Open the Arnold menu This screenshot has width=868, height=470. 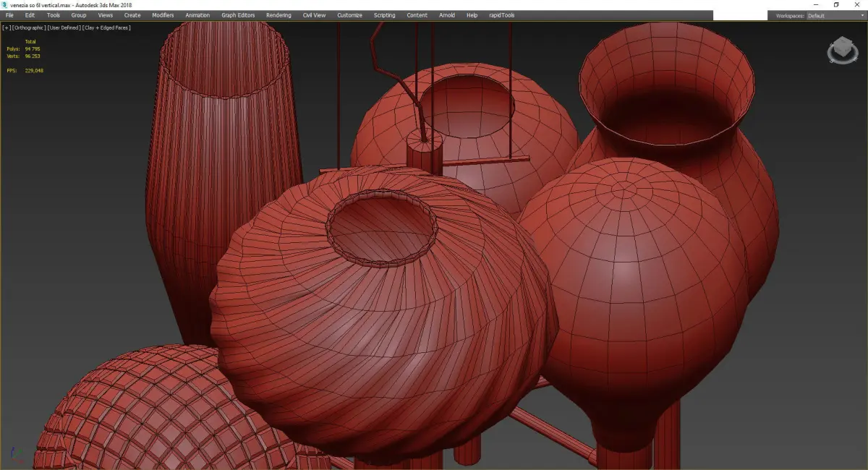pyautogui.click(x=447, y=15)
